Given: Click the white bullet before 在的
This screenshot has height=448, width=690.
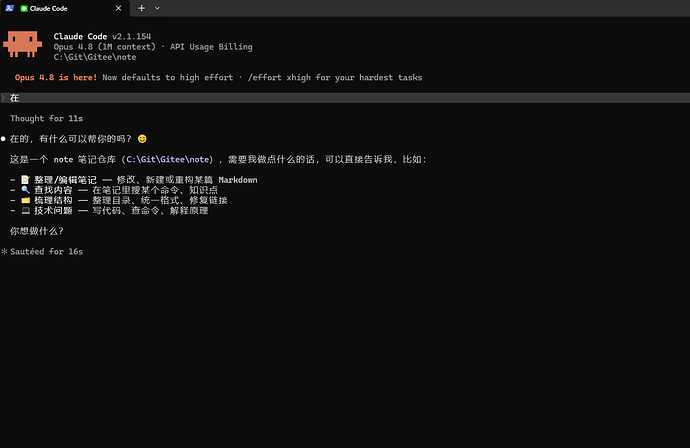Looking at the screenshot, I should (x=3, y=139).
